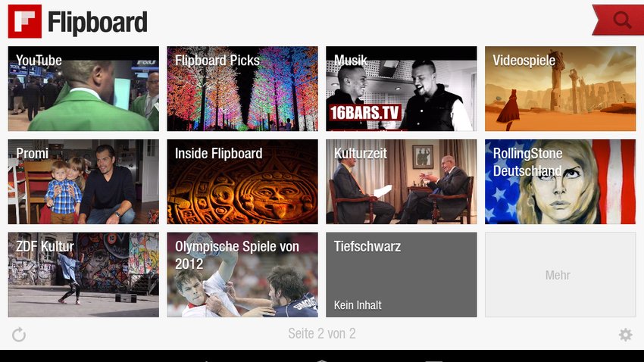Open settings with the gear icon

pyautogui.click(x=625, y=335)
